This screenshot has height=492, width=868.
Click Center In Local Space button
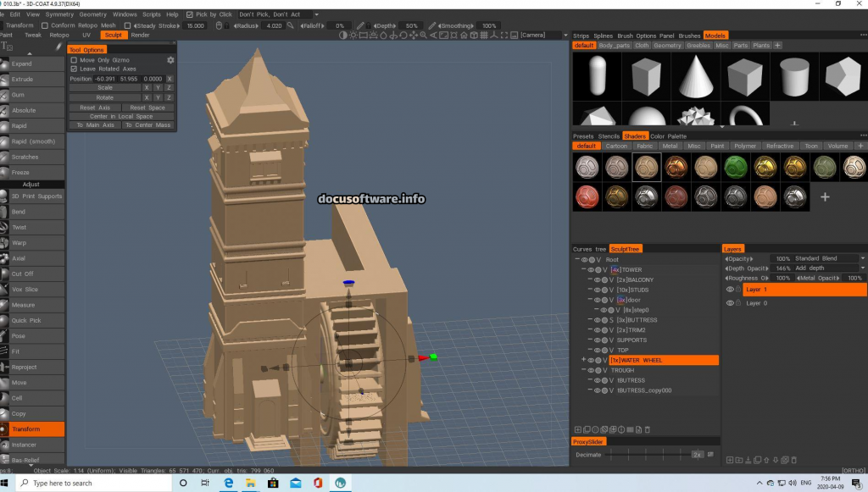[x=121, y=117]
